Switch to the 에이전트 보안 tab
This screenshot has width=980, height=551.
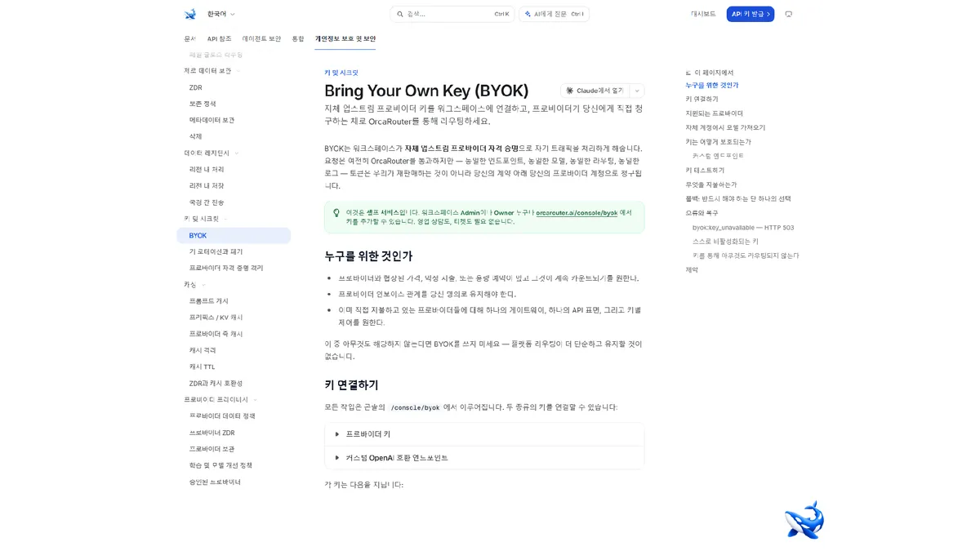pyautogui.click(x=261, y=38)
